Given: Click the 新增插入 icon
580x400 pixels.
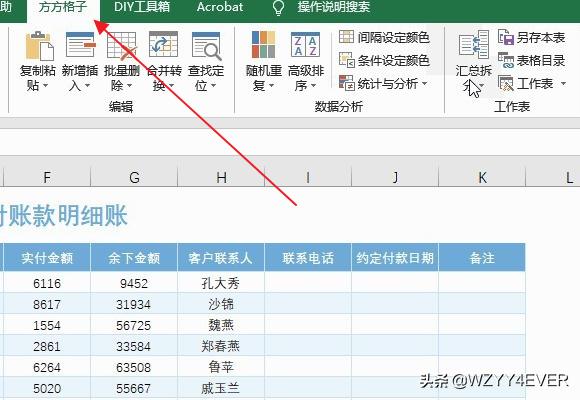Looking at the screenshot, I should pyautogui.click(x=80, y=45).
